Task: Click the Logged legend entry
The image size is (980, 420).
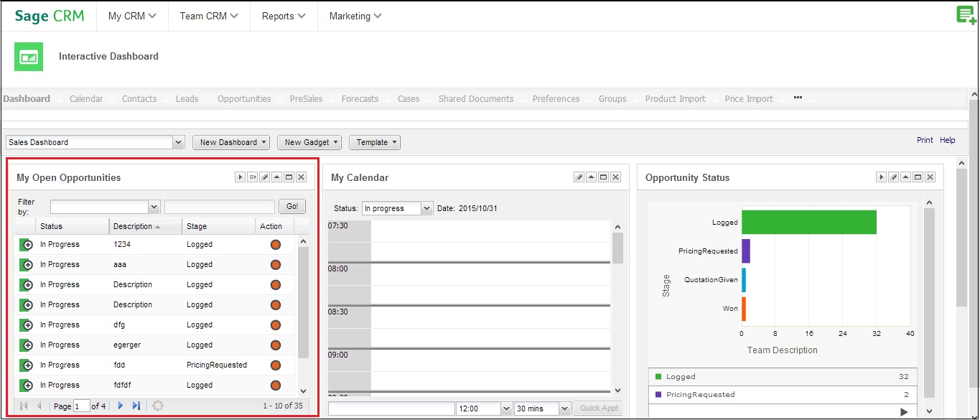Action: point(784,377)
